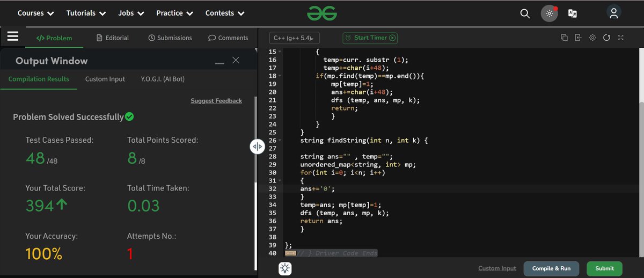This screenshot has width=644, height=278.
Task: Close the Output Window
Action: (236, 60)
